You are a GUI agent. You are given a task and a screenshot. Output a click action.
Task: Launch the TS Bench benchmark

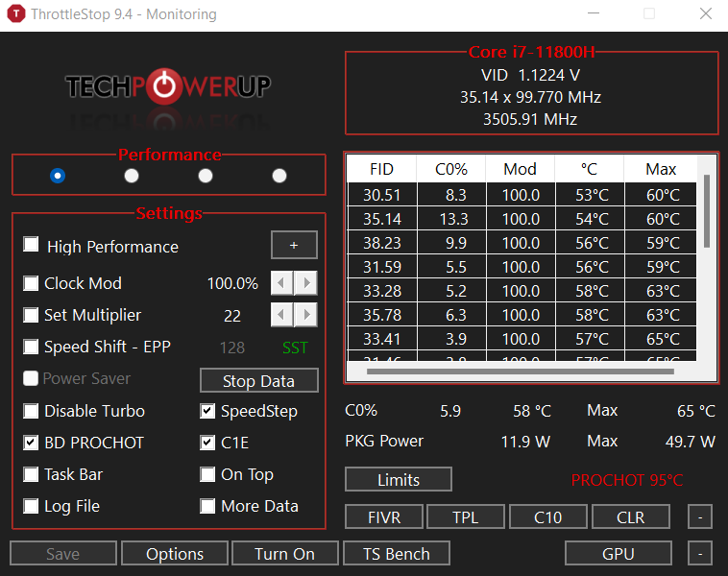[397, 553]
